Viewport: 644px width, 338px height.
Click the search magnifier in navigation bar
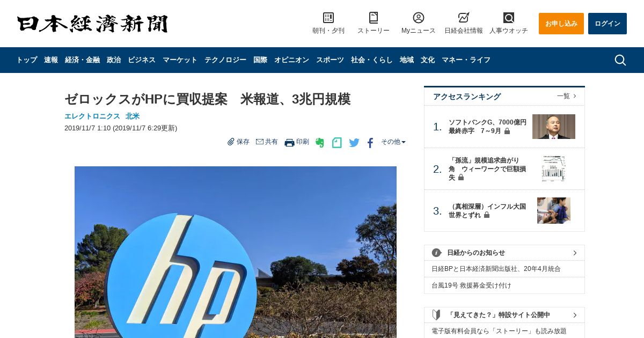tap(620, 60)
